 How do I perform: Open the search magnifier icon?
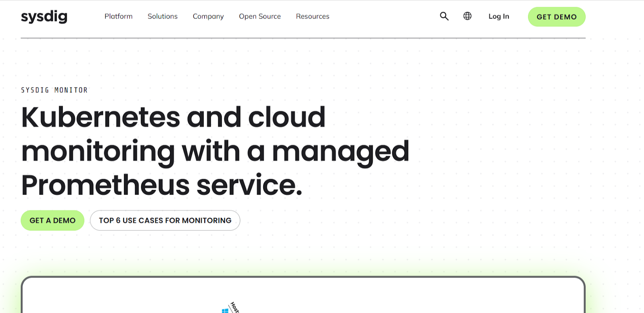point(444,16)
